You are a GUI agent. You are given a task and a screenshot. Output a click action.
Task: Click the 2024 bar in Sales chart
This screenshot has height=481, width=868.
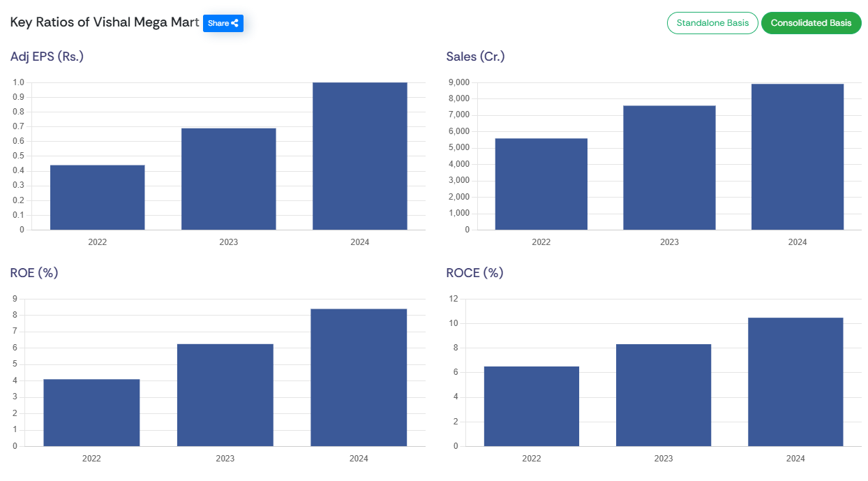(x=797, y=157)
